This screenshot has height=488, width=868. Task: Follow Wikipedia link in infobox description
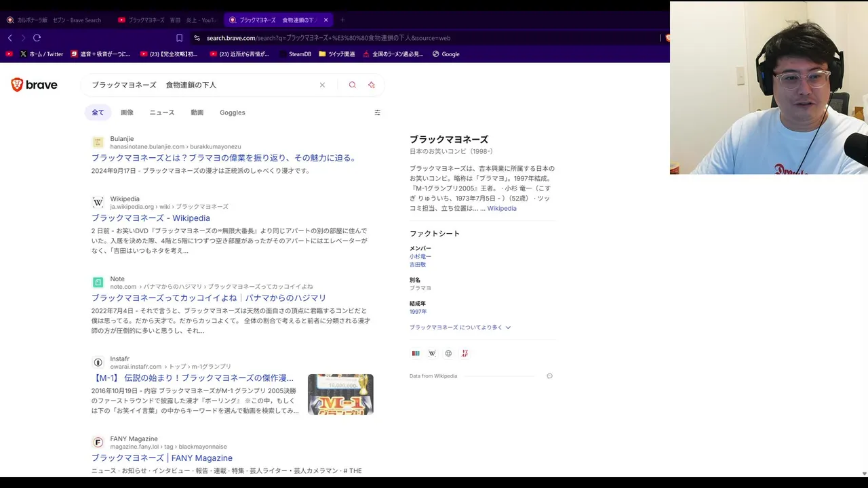502,208
